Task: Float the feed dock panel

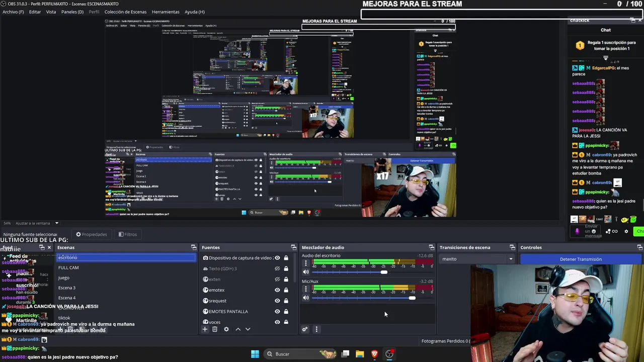Action: coord(42,247)
